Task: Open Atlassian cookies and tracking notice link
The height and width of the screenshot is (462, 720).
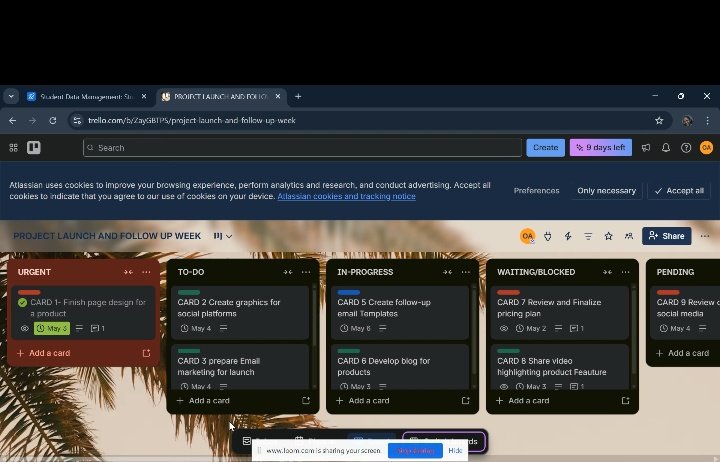Action: coord(346,196)
